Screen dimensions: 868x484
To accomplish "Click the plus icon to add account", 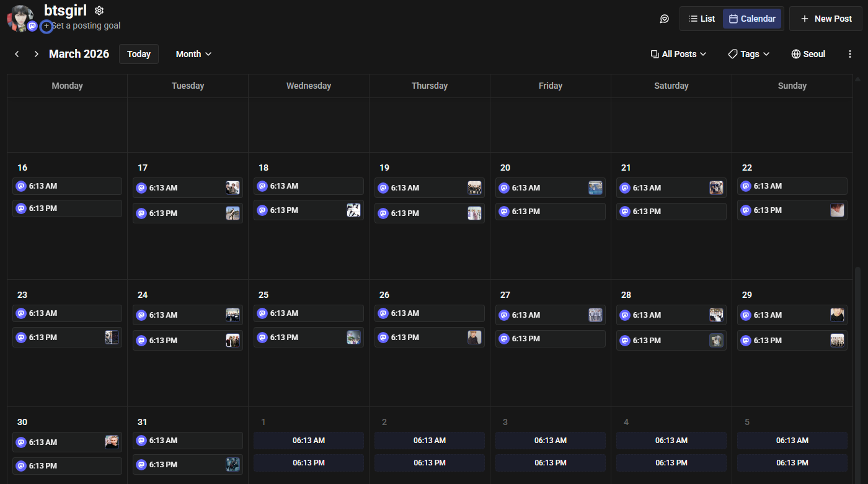I will click(x=46, y=26).
